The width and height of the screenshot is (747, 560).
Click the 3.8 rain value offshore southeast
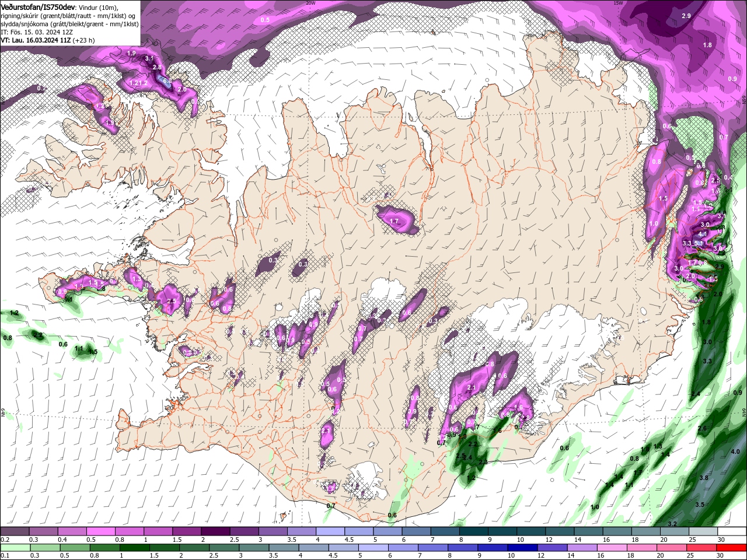point(704,478)
